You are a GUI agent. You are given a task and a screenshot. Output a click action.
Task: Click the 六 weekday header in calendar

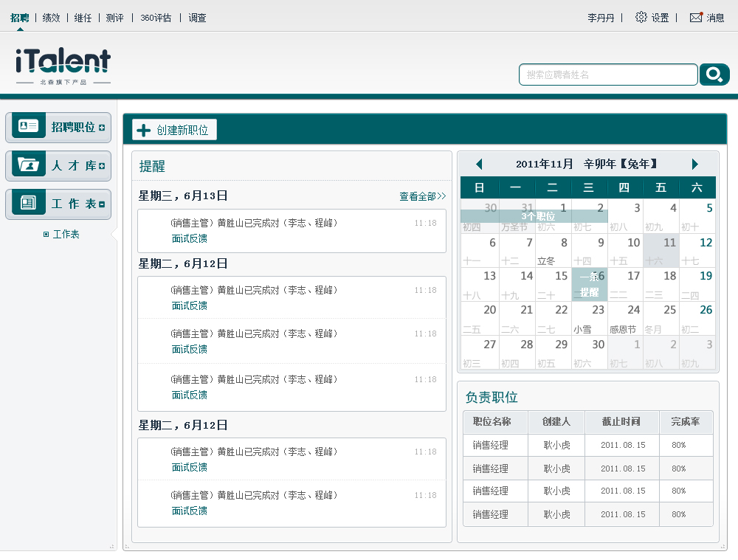[697, 187]
